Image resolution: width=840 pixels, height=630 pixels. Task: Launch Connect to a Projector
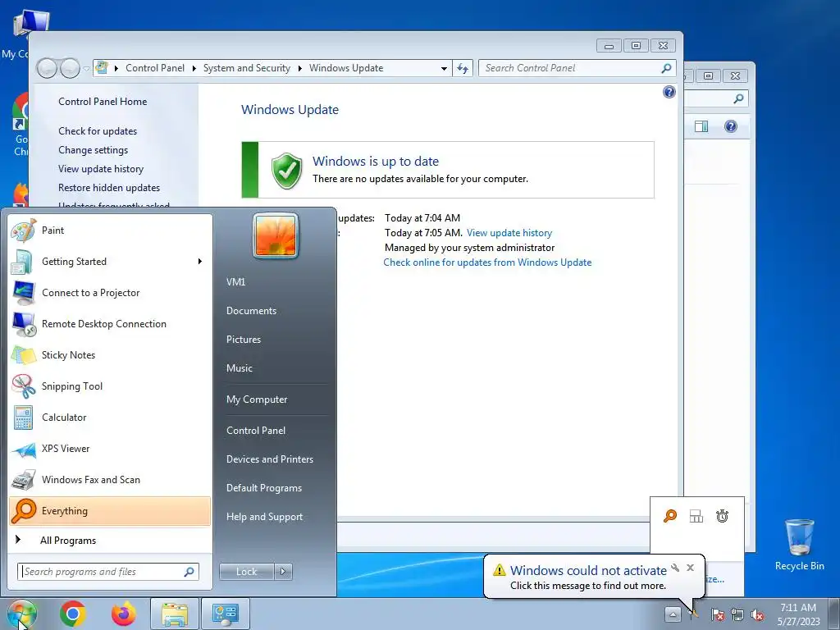click(110, 293)
